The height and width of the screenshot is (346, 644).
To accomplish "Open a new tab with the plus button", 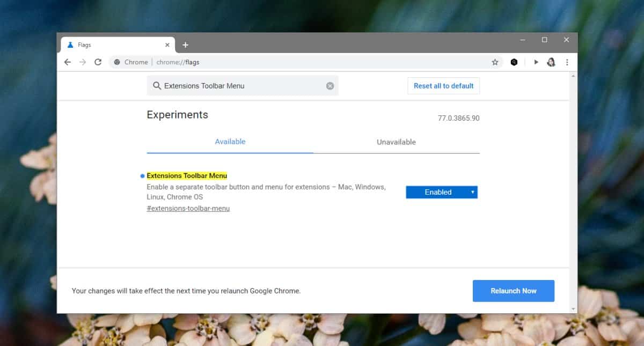I will [x=185, y=45].
